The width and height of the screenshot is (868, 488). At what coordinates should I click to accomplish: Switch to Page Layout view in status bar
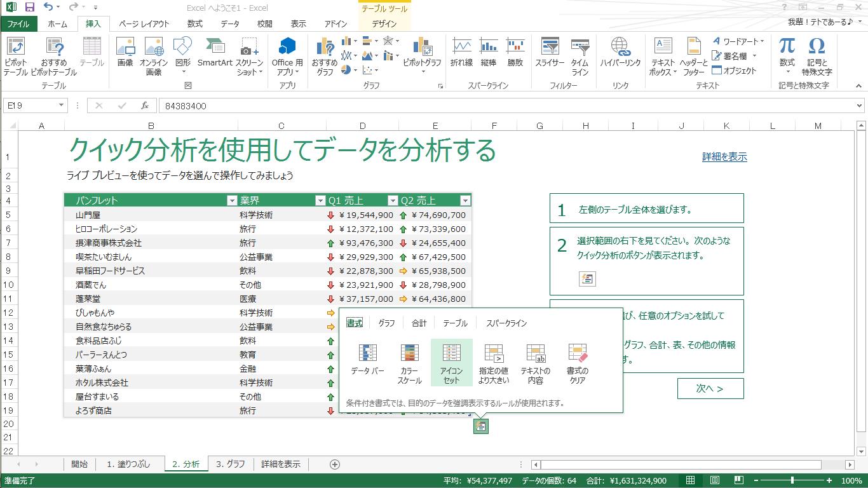tap(715, 481)
